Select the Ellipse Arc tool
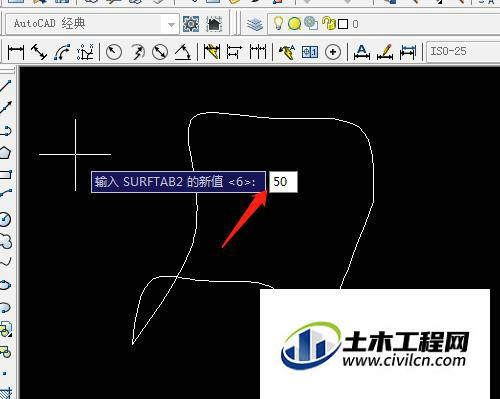Image resolution: width=500 pixels, height=399 pixels. (6, 307)
